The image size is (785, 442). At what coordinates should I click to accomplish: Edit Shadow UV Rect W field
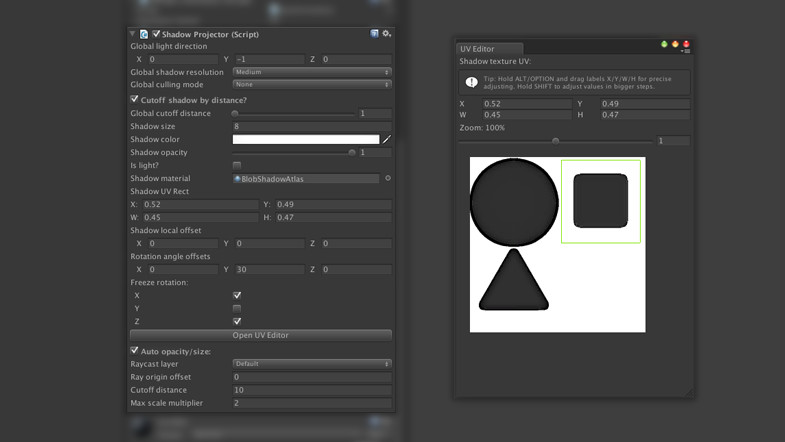pyautogui.click(x=200, y=217)
